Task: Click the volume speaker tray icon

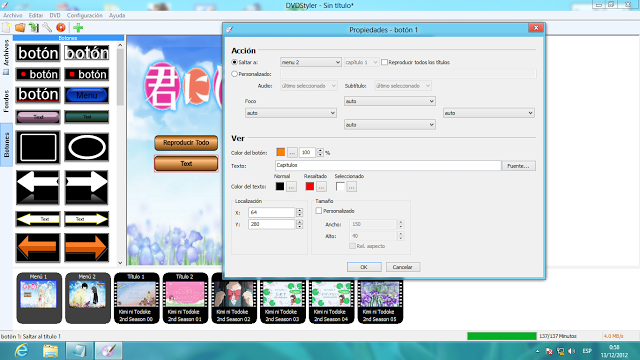Action: click(x=571, y=351)
